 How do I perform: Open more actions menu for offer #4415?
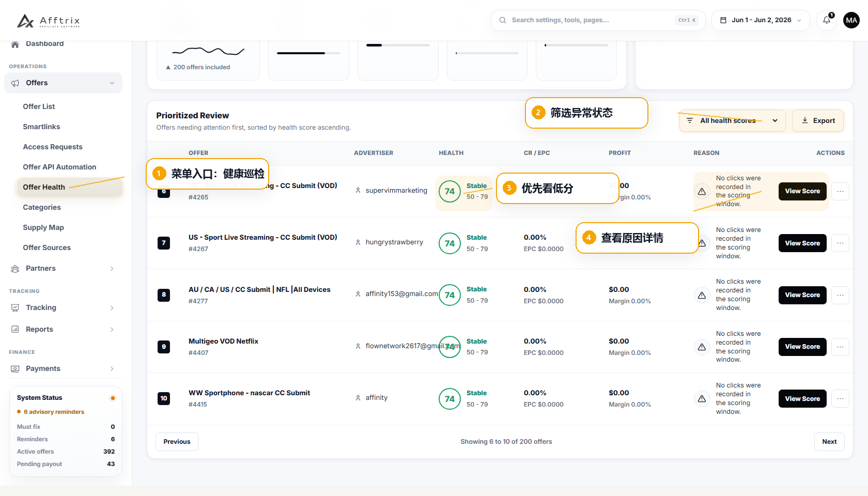pyautogui.click(x=840, y=399)
